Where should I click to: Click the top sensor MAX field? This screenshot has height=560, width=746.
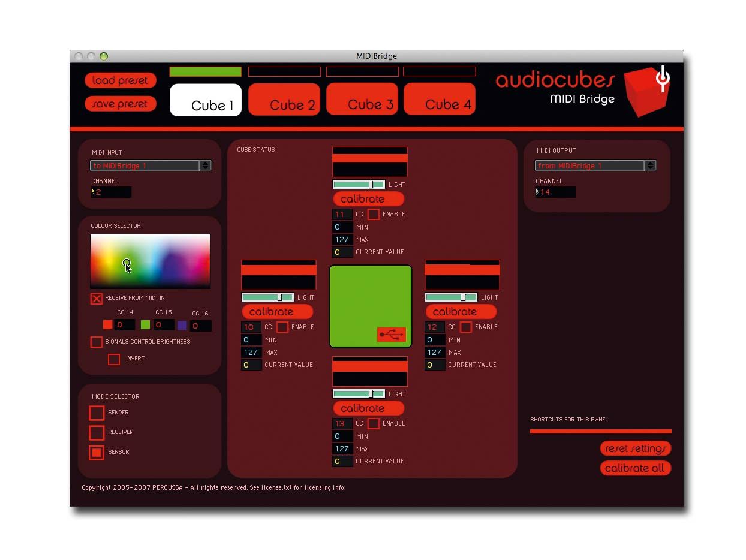click(x=342, y=240)
